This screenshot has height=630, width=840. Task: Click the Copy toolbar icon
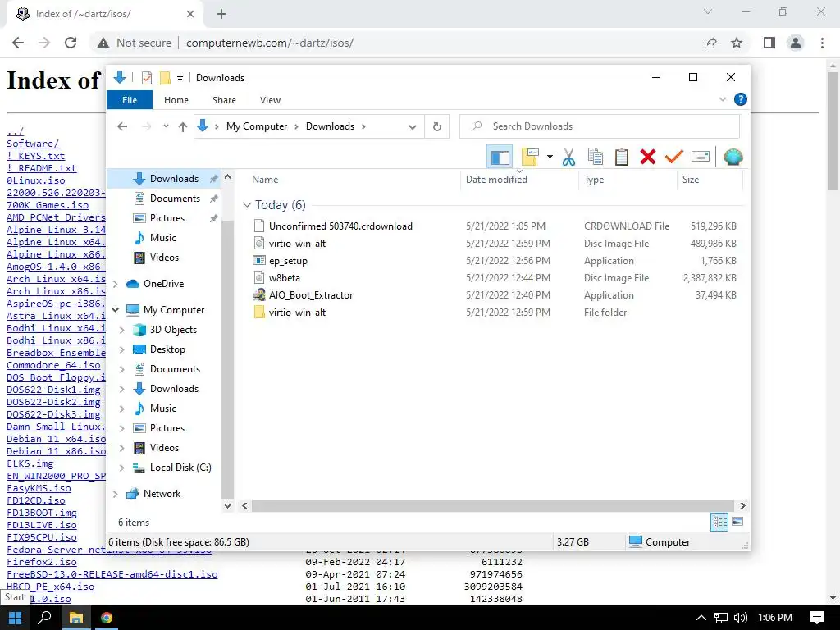[x=596, y=157]
